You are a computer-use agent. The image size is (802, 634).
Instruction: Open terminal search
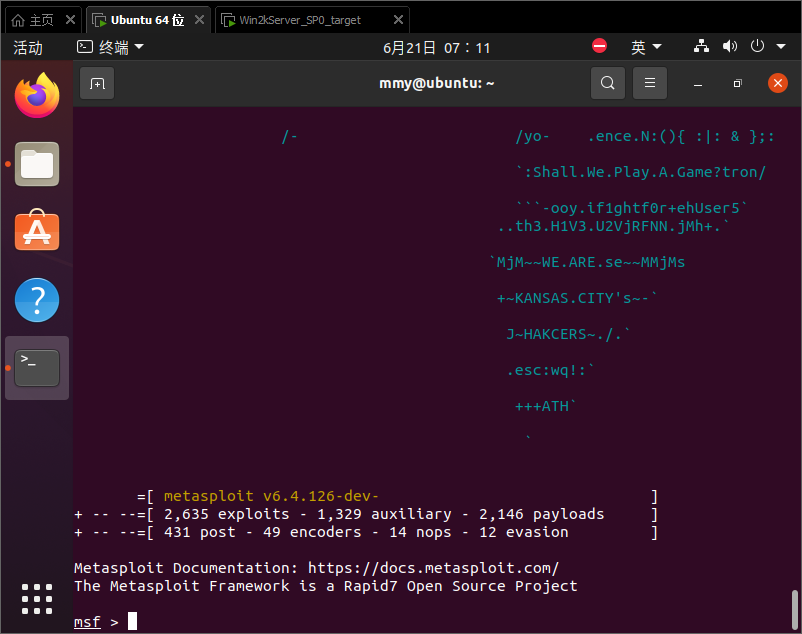coord(608,83)
